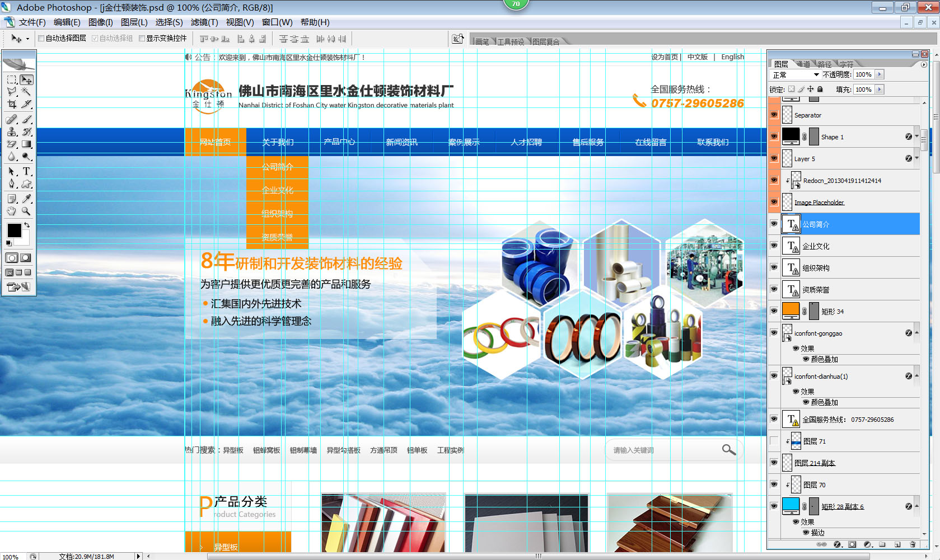Select the Horizontal Type tool
940x560 pixels.
26,172
